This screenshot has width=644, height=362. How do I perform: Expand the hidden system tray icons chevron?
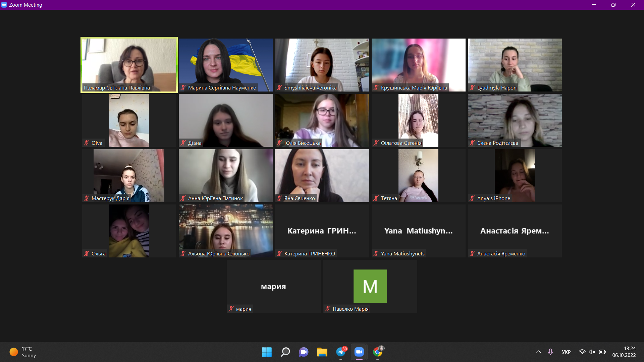539,352
